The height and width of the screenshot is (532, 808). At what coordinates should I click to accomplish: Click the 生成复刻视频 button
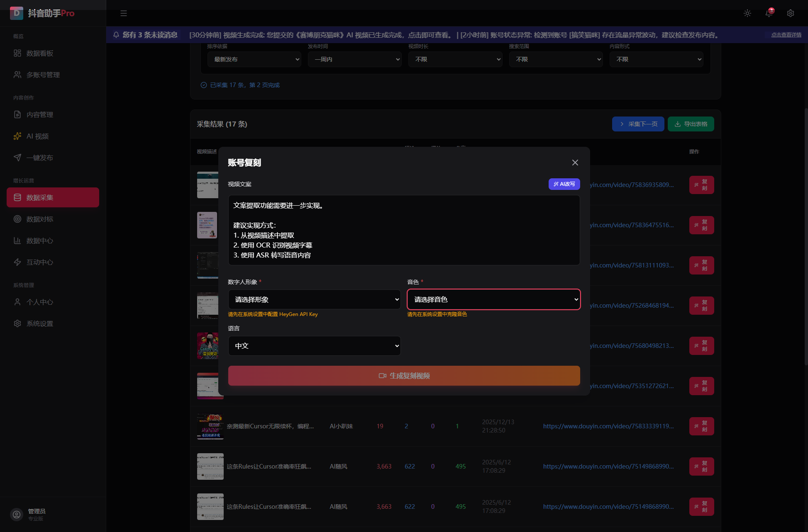[x=404, y=376]
